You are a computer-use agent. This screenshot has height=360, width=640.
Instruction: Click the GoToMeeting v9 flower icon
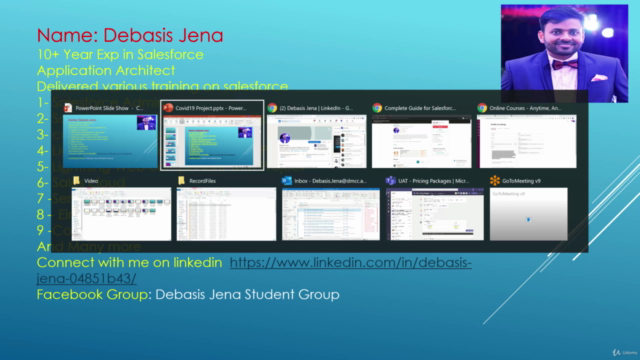pos(495,180)
